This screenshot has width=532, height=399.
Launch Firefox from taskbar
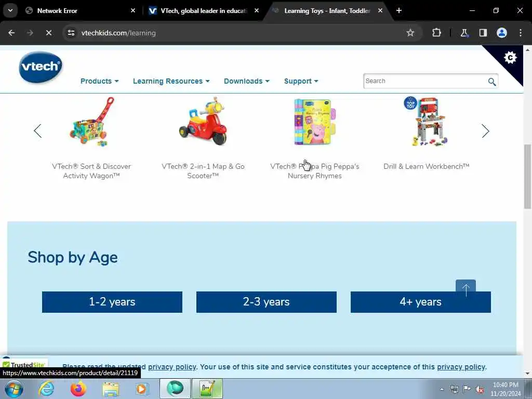[x=78, y=389]
